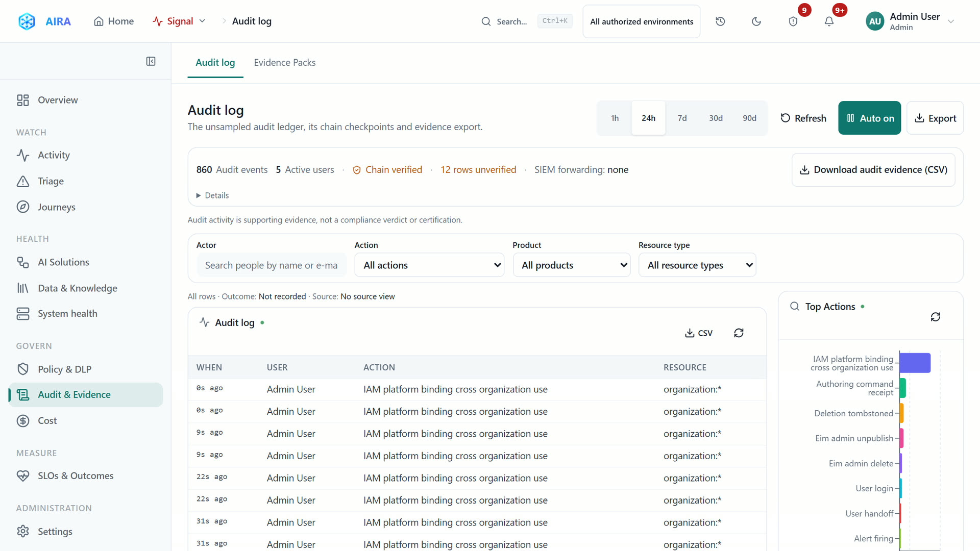Click the Policy & DLP shield icon

coord(23,369)
